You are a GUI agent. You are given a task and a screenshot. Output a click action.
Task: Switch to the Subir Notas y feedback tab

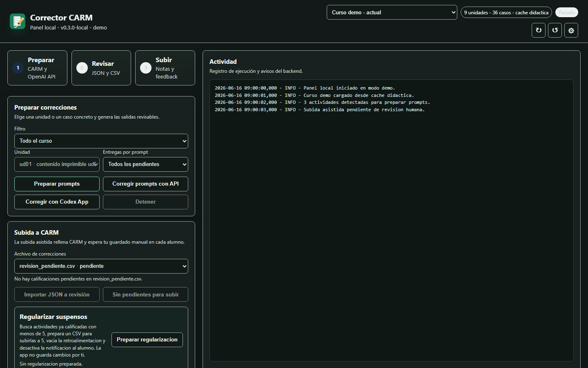click(x=165, y=68)
